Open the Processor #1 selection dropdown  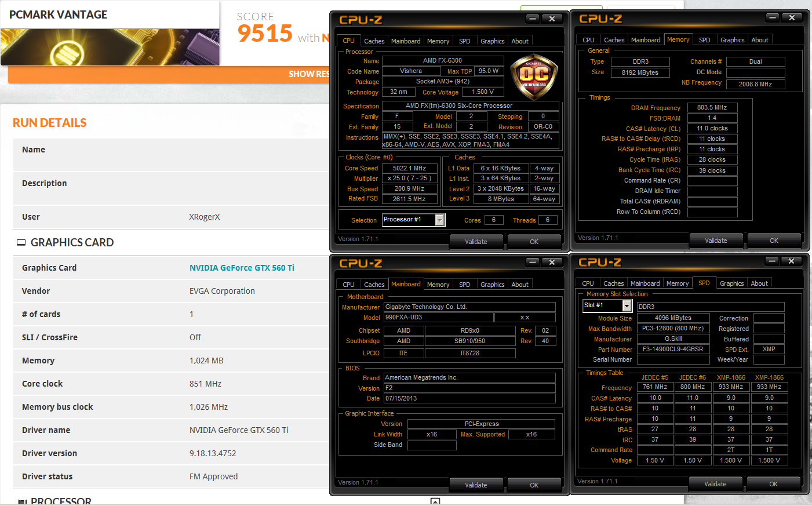pyautogui.click(x=440, y=220)
